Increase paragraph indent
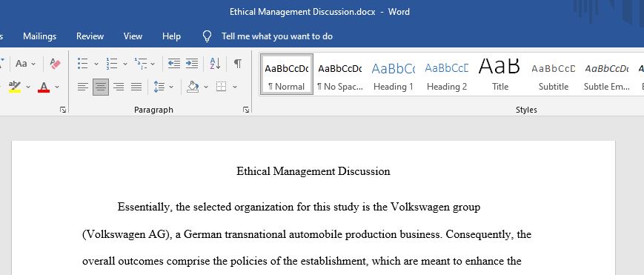644x275 pixels. pyautogui.click(x=192, y=63)
